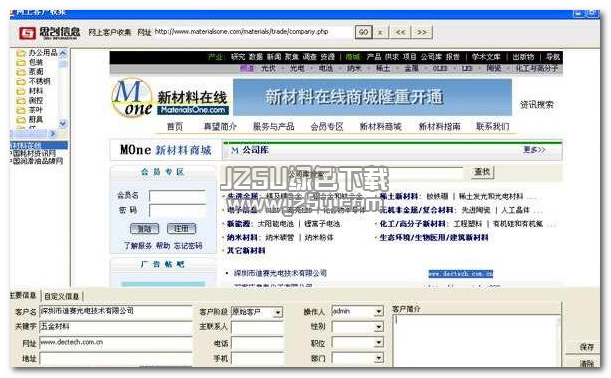Open 首页 on the site navigation
The width and height of the screenshot is (611, 378).
pyautogui.click(x=175, y=127)
